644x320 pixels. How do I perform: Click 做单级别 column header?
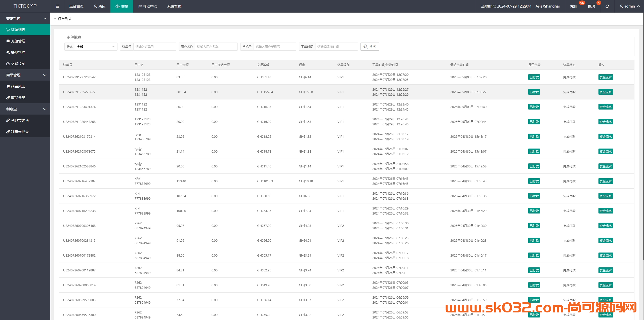tap(343, 65)
